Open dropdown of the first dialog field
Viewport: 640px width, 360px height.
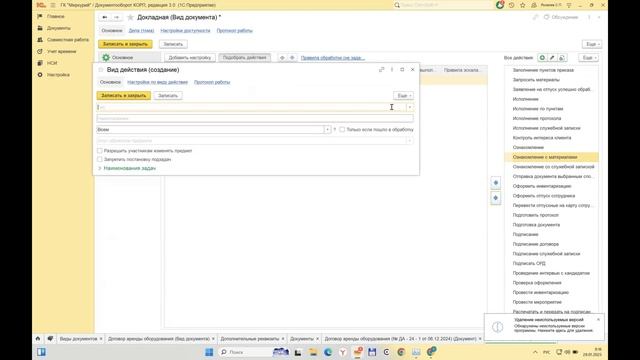click(x=410, y=107)
